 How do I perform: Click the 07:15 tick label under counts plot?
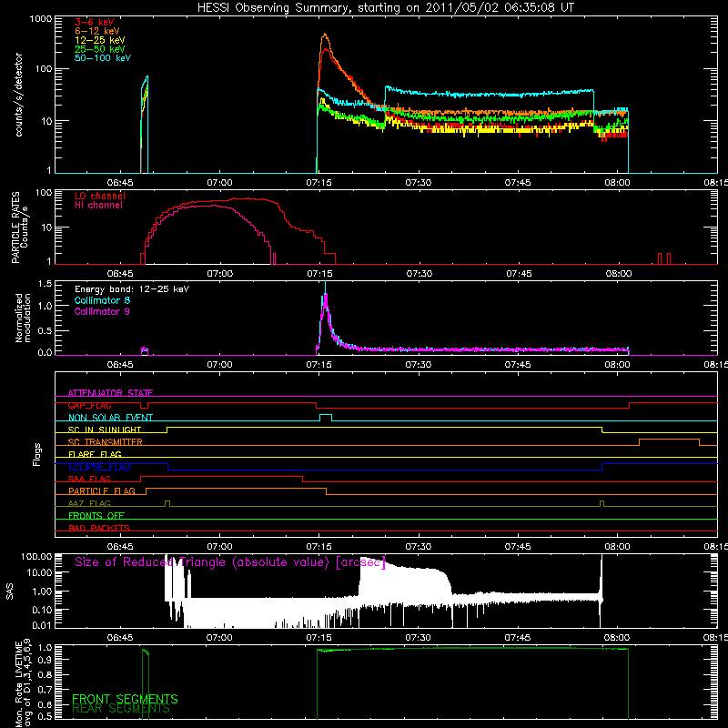pos(319,183)
